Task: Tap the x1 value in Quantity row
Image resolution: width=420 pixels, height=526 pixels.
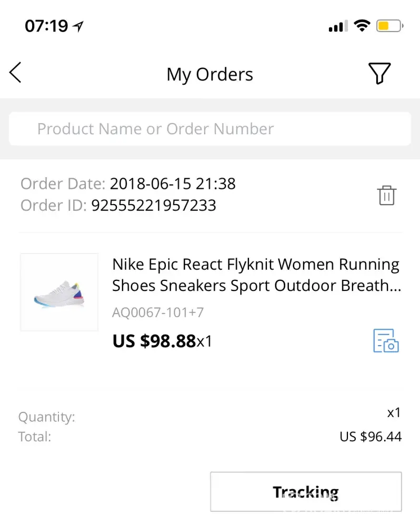Action: (x=394, y=413)
